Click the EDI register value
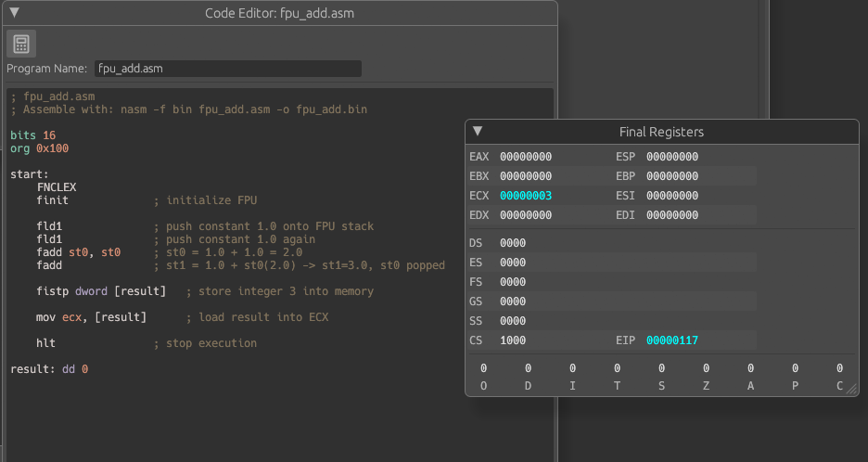This screenshot has height=462, width=868. [x=672, y=215]
